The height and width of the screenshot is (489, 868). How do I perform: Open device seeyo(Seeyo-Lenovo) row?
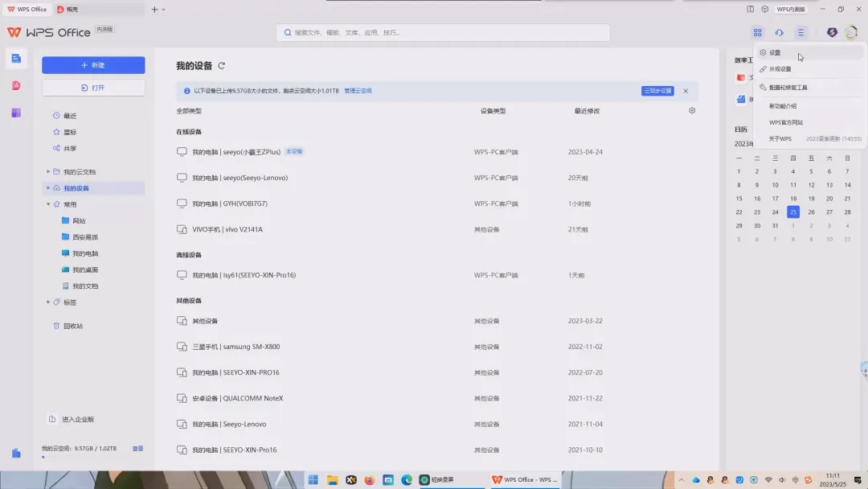[436, 178]
